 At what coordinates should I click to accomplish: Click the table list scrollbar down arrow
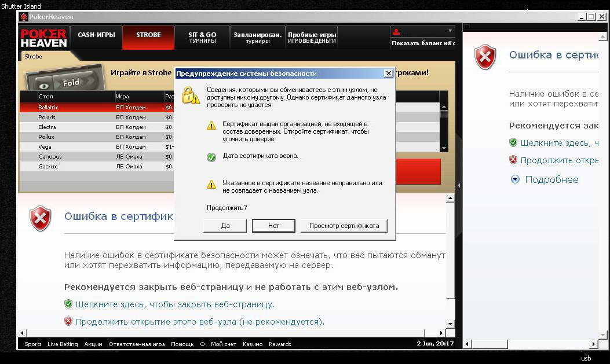click(444, 148)
